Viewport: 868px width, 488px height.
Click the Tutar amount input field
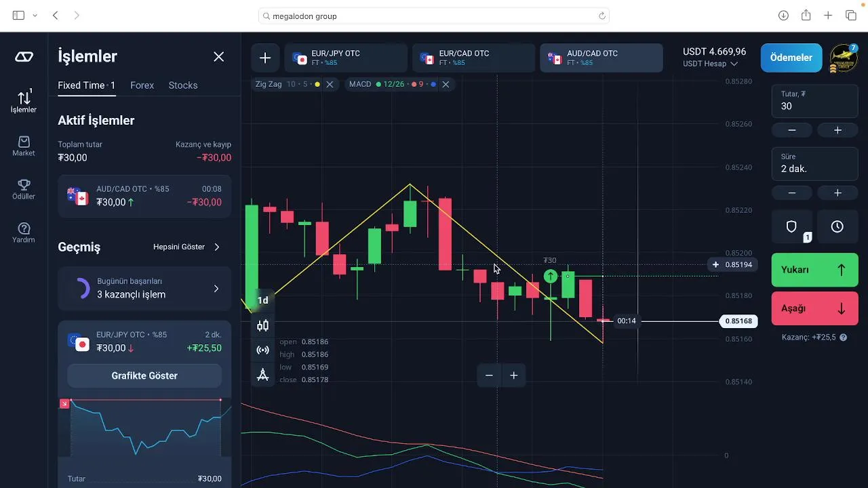(x=814, y=100)
